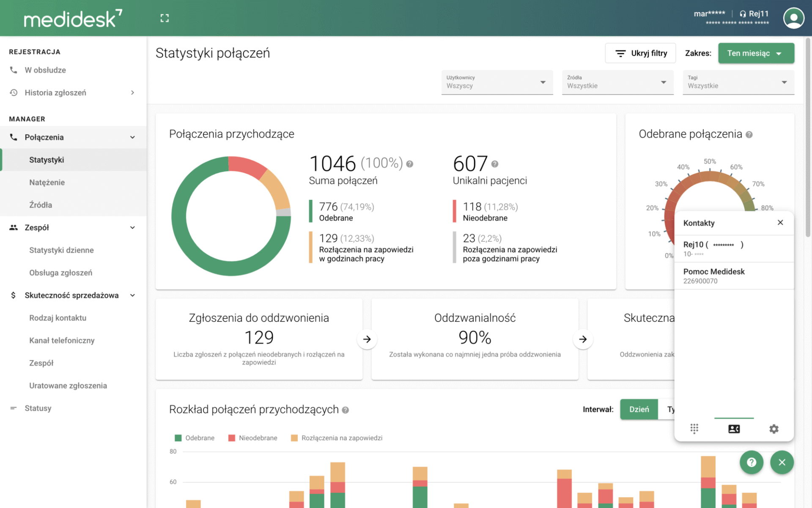This screenshot has width=812, height=508.
Task: Click '776' Odebrane value
Action: (x=328, y=207)
